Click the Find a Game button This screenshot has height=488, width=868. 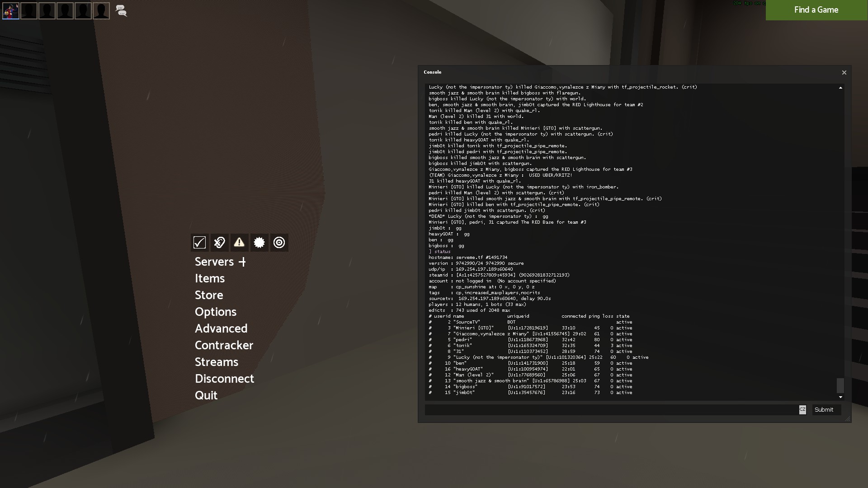point(816,10)
